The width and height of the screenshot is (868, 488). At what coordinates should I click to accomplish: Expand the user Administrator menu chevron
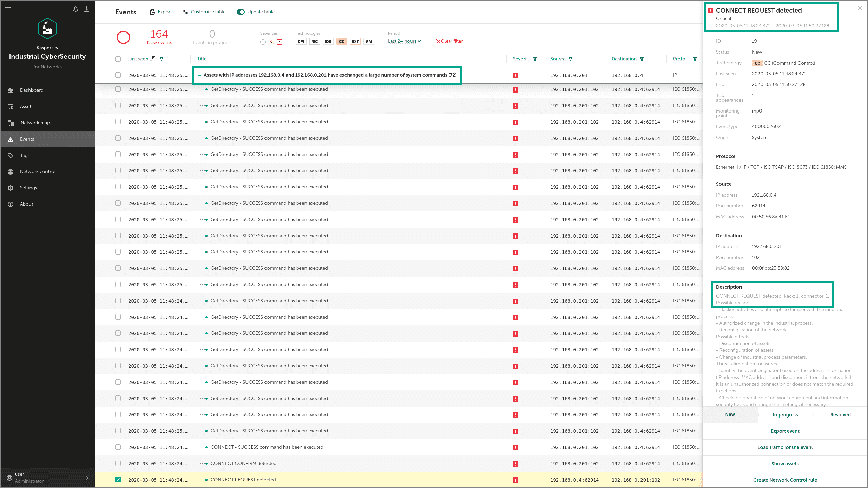pos(87,478)
